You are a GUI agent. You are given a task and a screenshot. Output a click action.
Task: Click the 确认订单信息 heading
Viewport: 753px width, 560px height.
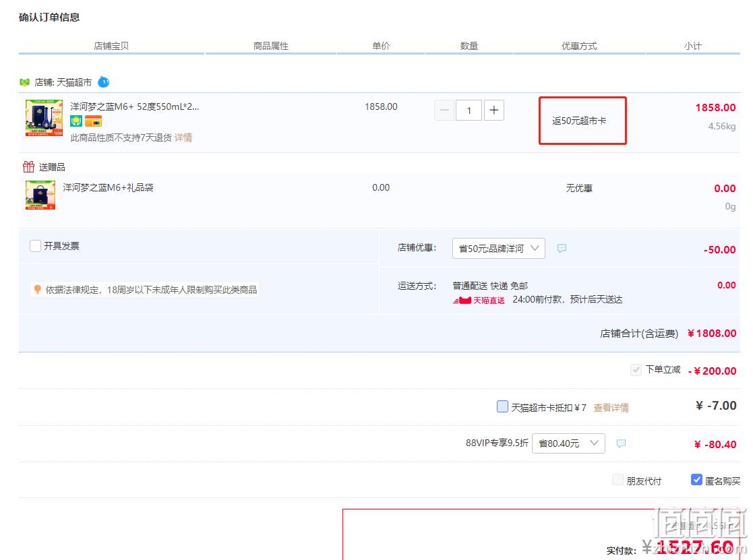tap(49, 18)
